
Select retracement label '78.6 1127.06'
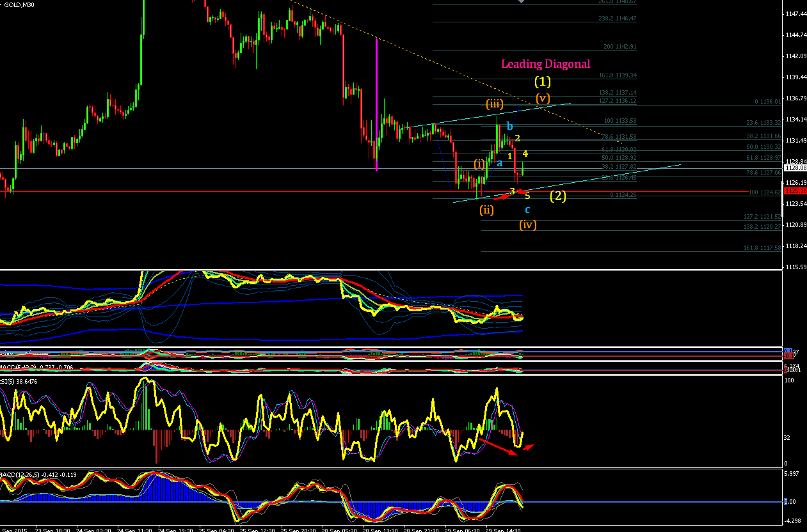(765, 172)
